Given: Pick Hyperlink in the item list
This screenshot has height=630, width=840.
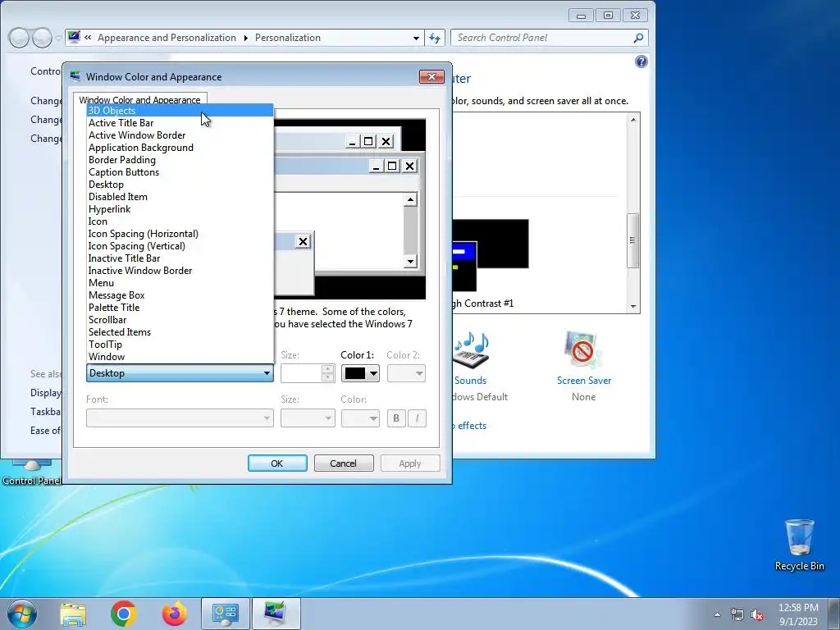Looking at the screenshot, I should [180, 209].
